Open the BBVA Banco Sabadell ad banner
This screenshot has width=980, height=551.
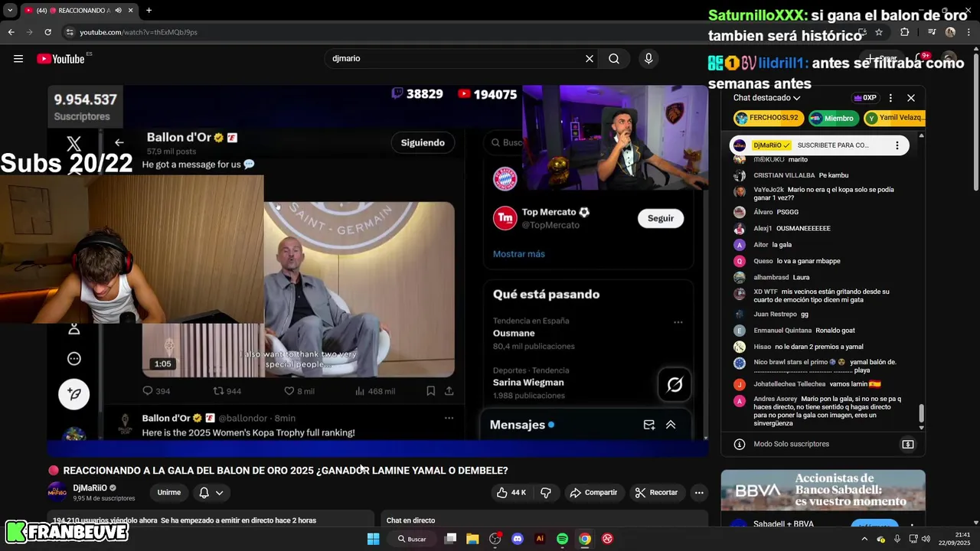tap(823, 491)
